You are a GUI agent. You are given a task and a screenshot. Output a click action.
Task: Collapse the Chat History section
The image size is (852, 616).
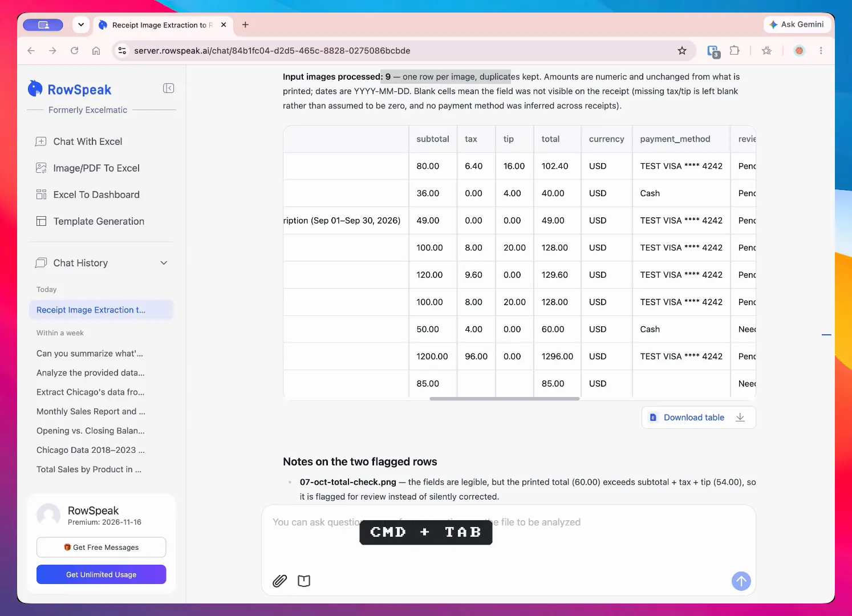coord(164,263)
